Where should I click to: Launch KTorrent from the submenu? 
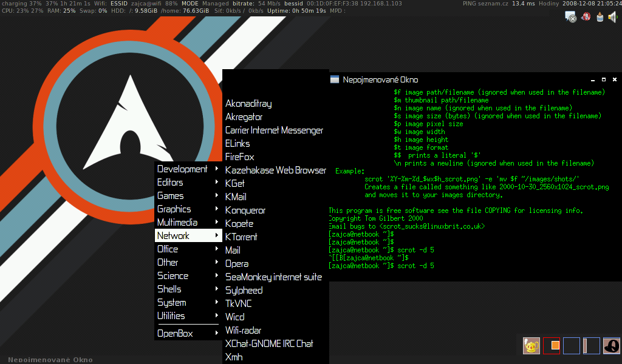276,237
